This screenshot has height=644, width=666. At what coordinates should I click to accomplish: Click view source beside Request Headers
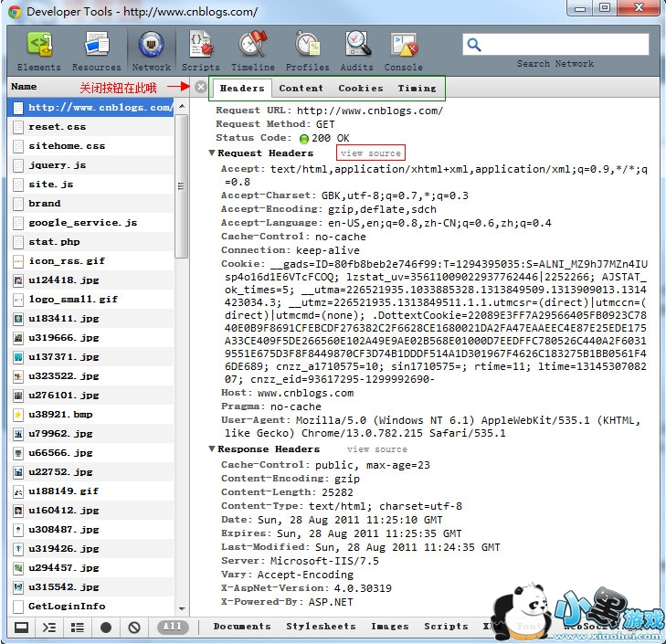tap(370, 153)
